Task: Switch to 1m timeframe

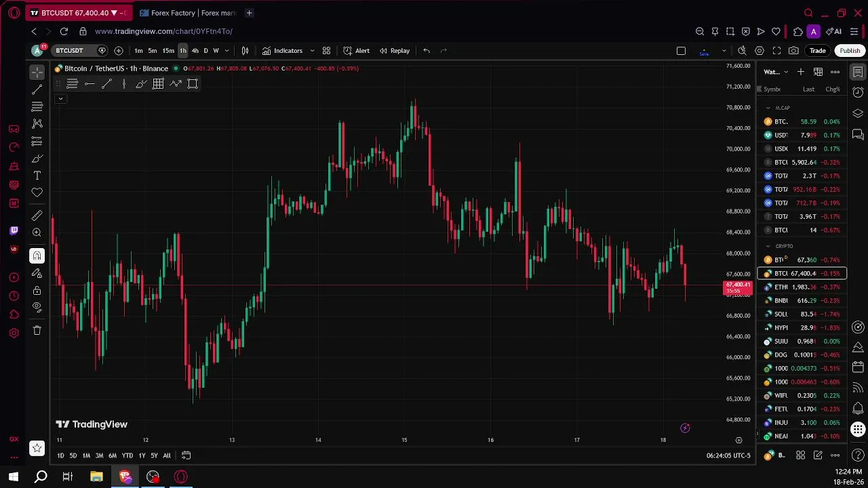Action: pyautogui.click(x=138, y=51)
